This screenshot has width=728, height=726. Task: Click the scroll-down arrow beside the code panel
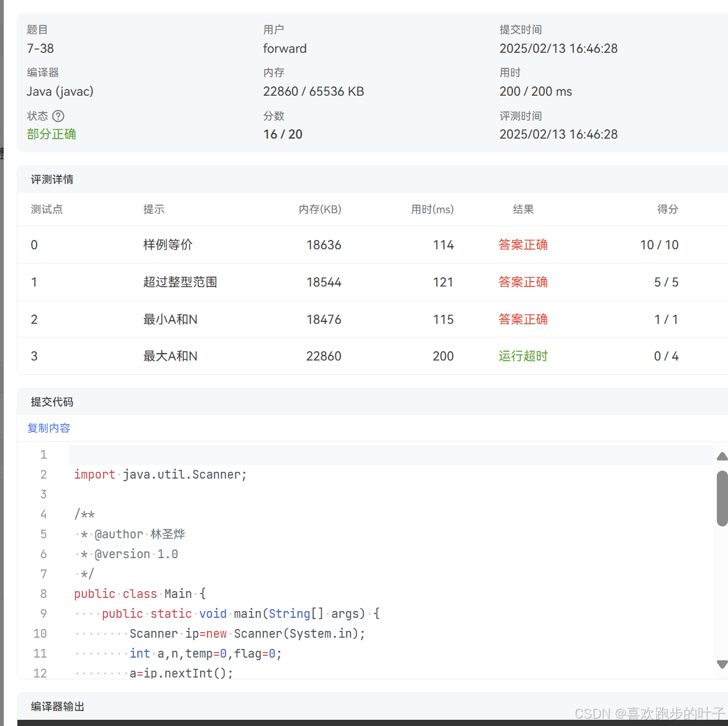722,664
